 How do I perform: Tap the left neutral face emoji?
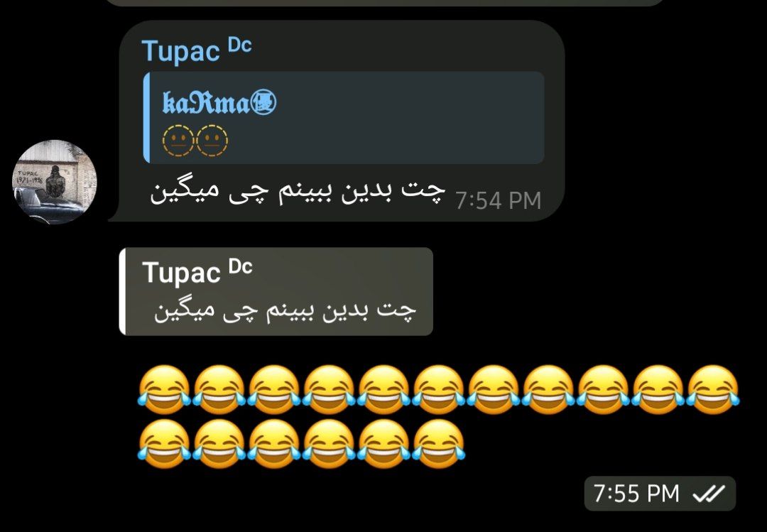pyautogui.click(x=178, y=141)
